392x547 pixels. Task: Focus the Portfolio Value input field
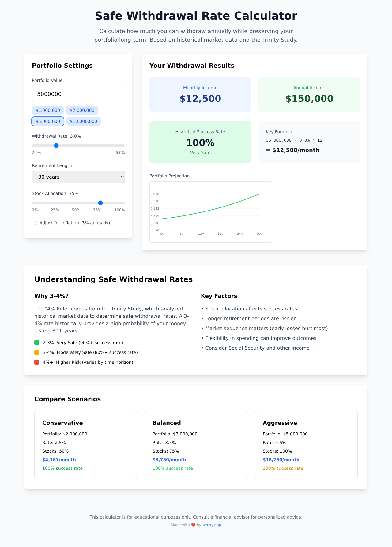click(x=78, y=94)
